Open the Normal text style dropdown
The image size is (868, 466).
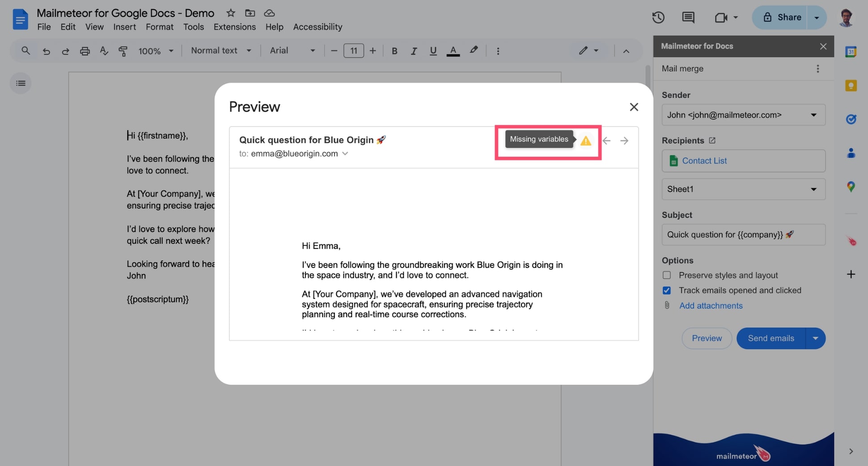[x=221, y=50]
